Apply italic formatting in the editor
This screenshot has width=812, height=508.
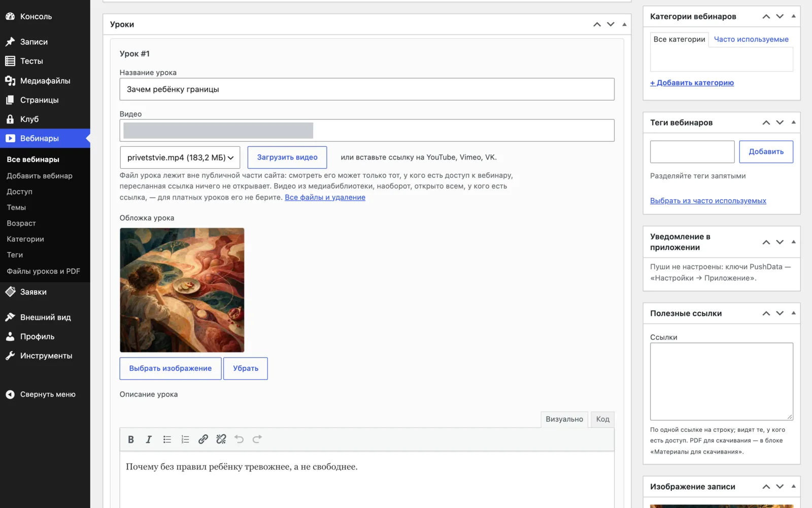click(x=149, y=439)
